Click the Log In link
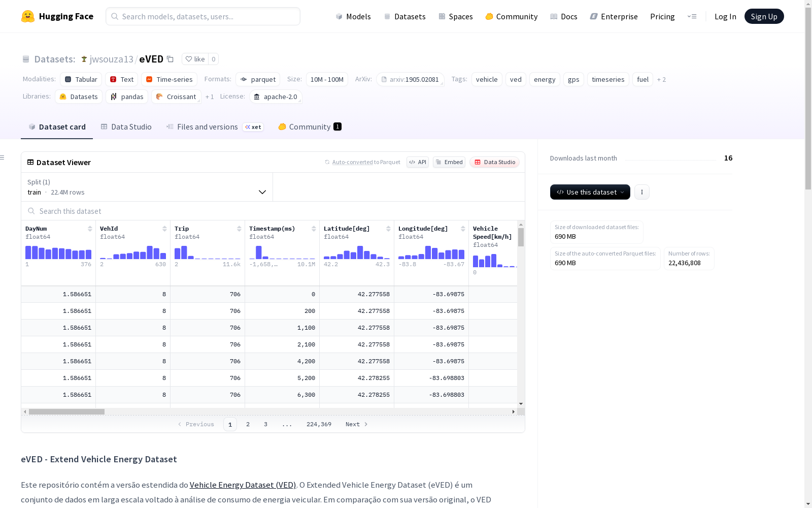The height and width of the screenshot is (508, 812). click(725, 16)
